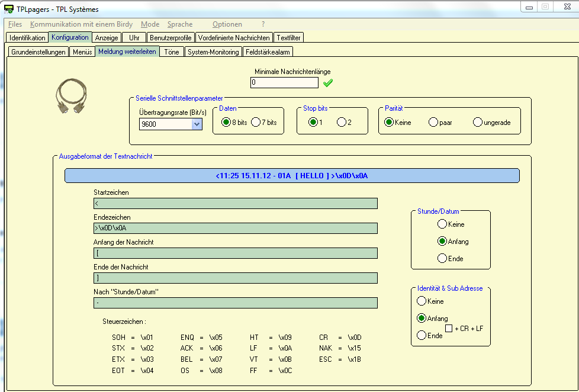Select Keine under Identität & Sub Adresse
Screen dimensions: 579x392
422,301
